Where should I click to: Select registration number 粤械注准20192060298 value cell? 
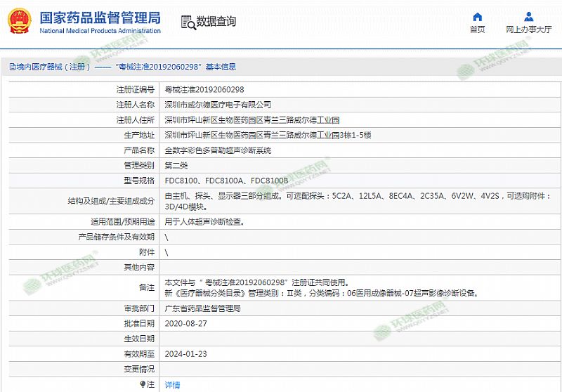click(204, 89)
